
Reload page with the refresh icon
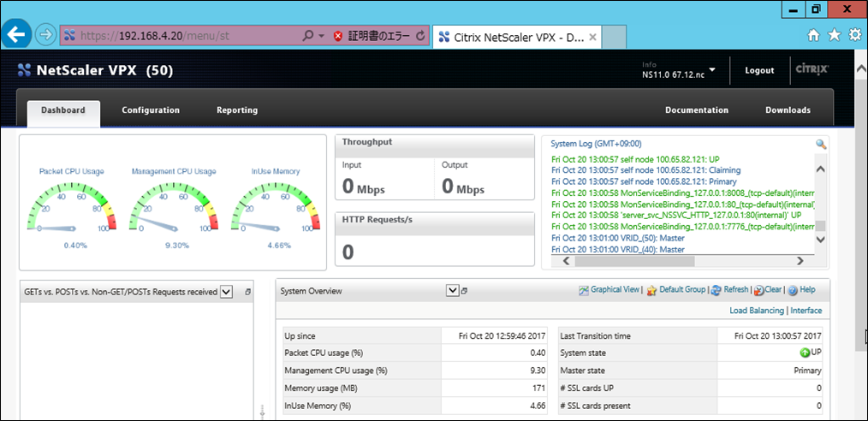[419, 37]
